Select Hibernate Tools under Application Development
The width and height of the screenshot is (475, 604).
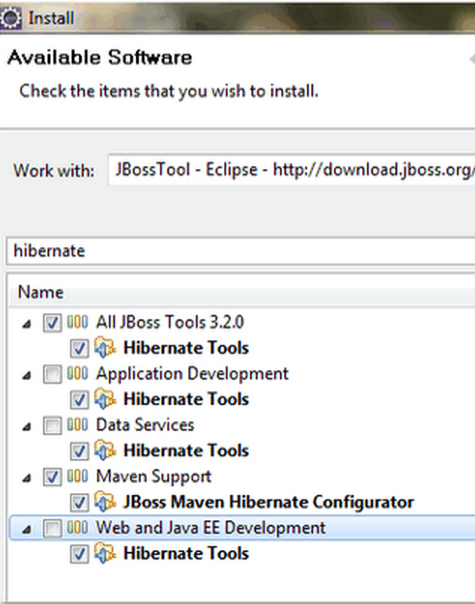tap(186, 399)
